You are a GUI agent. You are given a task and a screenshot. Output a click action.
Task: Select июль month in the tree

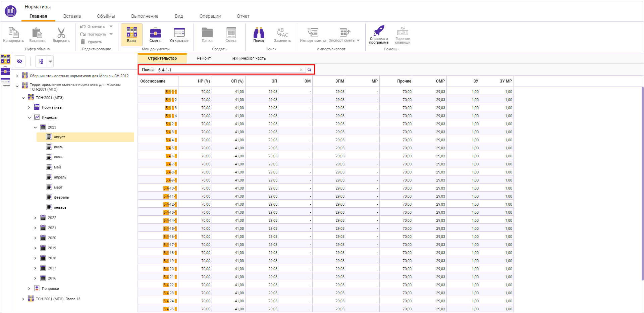pyautogui.click(x=58, y=147)
